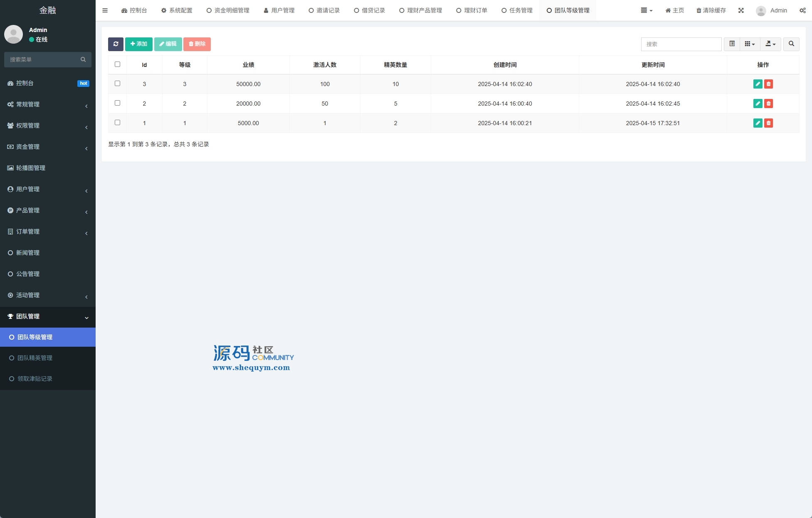Screen dimensions: 812x518
Task: Expand the 资金管理 sidebar menu
Action: [47, 147]
